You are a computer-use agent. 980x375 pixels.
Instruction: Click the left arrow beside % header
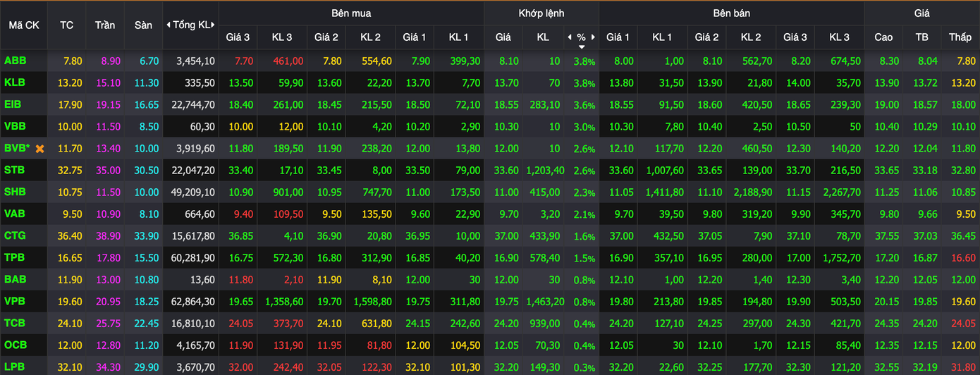pyautogui.click(x=570, y=37)
